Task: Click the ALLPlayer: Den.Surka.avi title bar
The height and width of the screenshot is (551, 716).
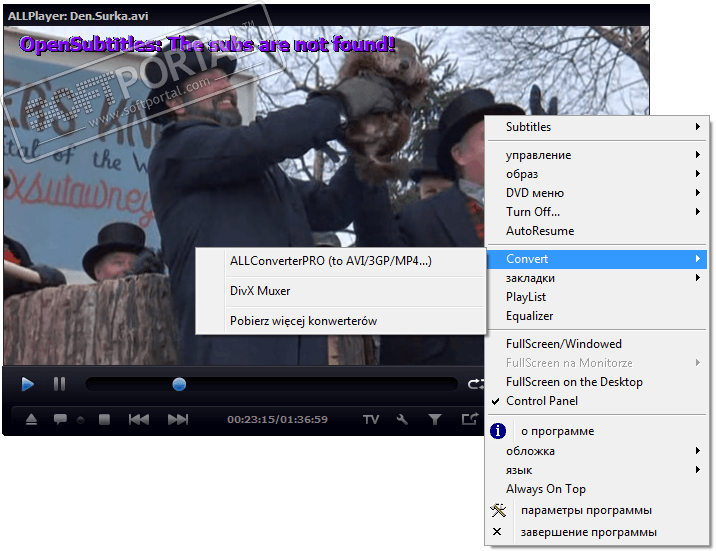Action: point(326,16)
